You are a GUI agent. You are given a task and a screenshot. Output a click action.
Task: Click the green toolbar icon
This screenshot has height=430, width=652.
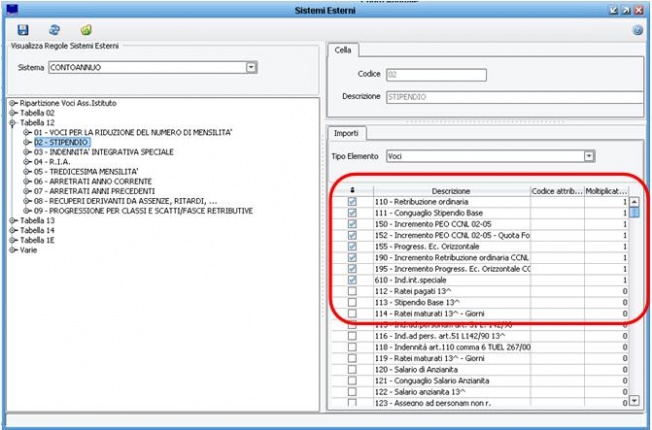click(86, 30)
